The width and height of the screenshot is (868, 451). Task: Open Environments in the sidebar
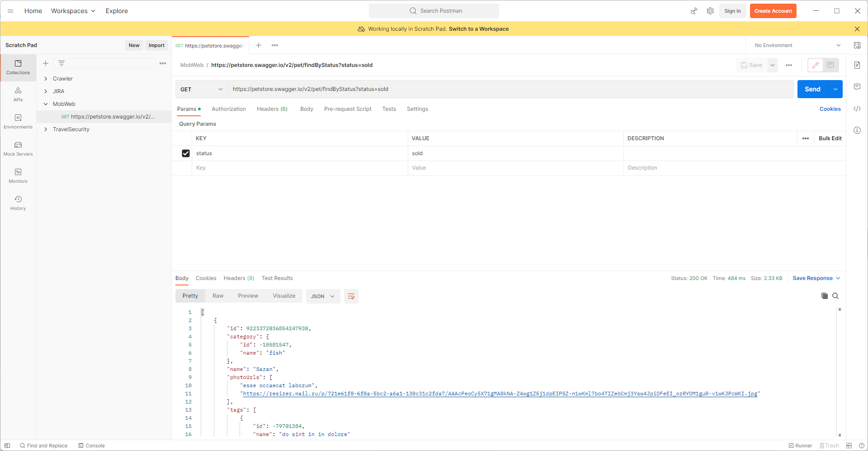[x=18, y=122]
